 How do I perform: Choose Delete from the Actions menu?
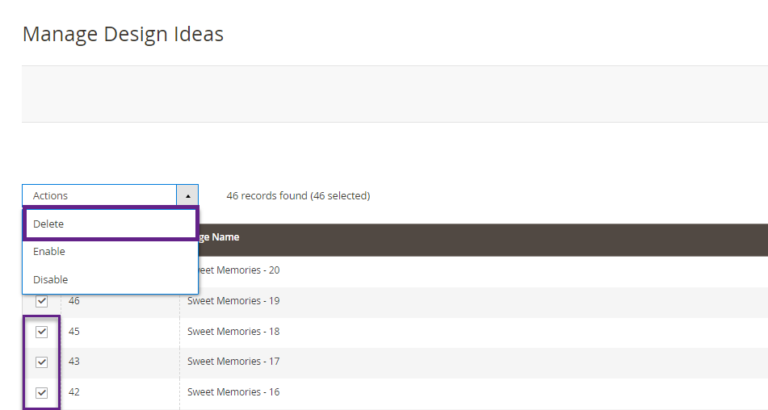(110, 224)
